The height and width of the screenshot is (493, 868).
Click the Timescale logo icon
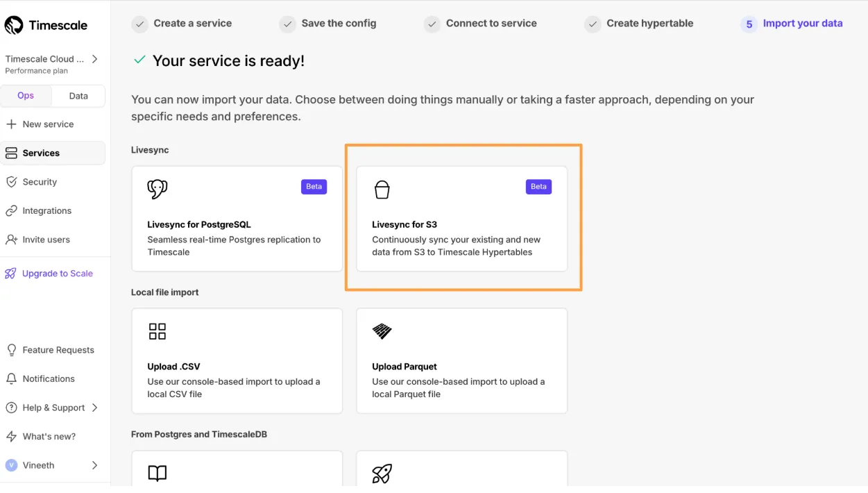[x=13, y=26]
